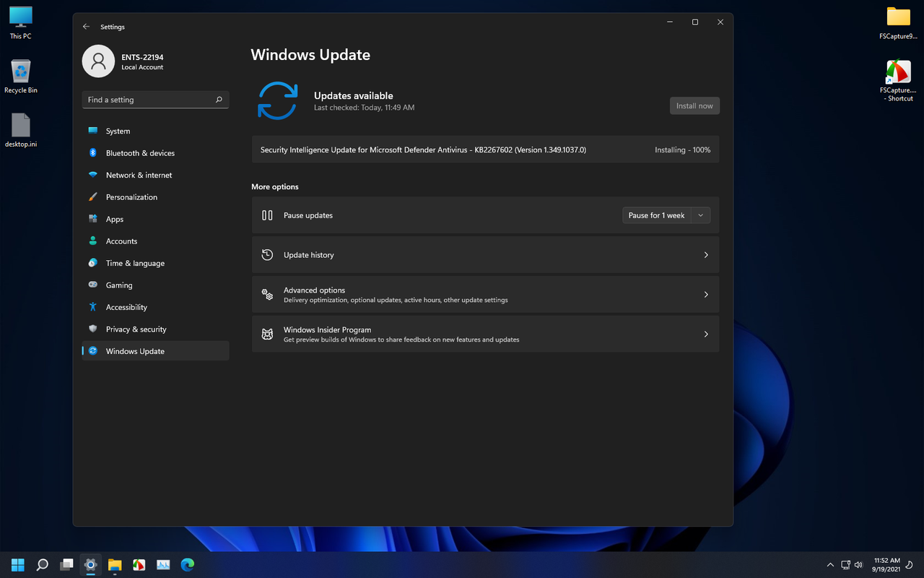Select the FSCapture folder on desktop

[x=899, y=22]
